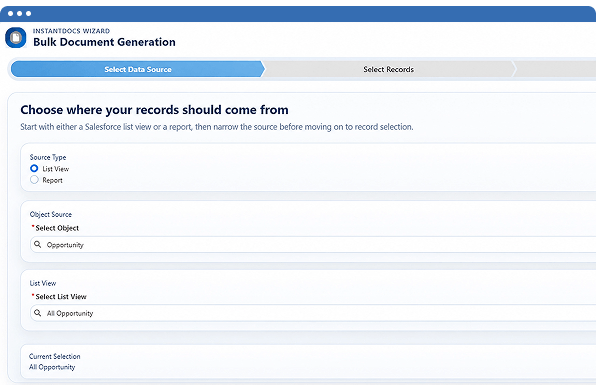
Task: Click the Source Type label
Action: pyautogui.click(x=48, y=157)
